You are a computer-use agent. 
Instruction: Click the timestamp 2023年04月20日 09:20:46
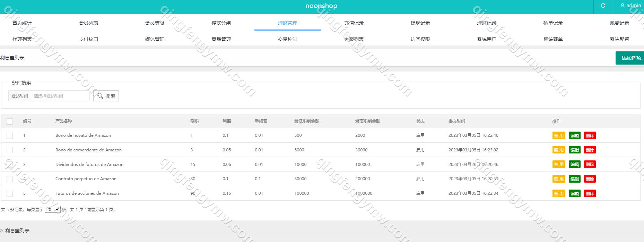click(x=473, y=165)
